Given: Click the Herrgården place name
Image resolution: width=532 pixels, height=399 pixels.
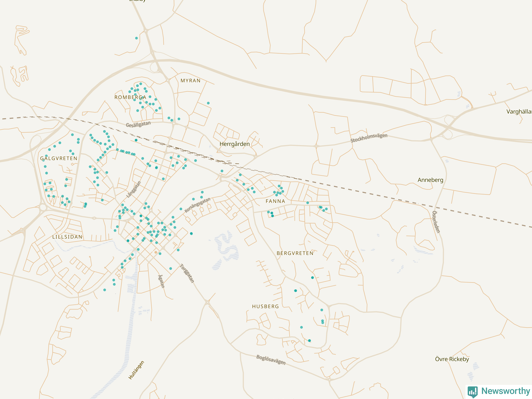Looking at the screenshot, I should coord(234,144).
